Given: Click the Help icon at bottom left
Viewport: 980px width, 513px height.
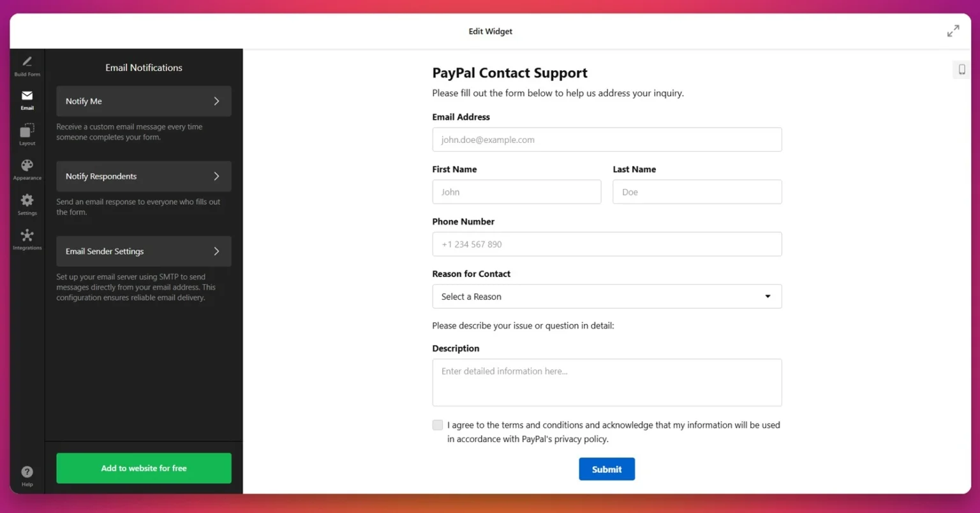Looking at the screenshot, I should (x=27, y=471).
